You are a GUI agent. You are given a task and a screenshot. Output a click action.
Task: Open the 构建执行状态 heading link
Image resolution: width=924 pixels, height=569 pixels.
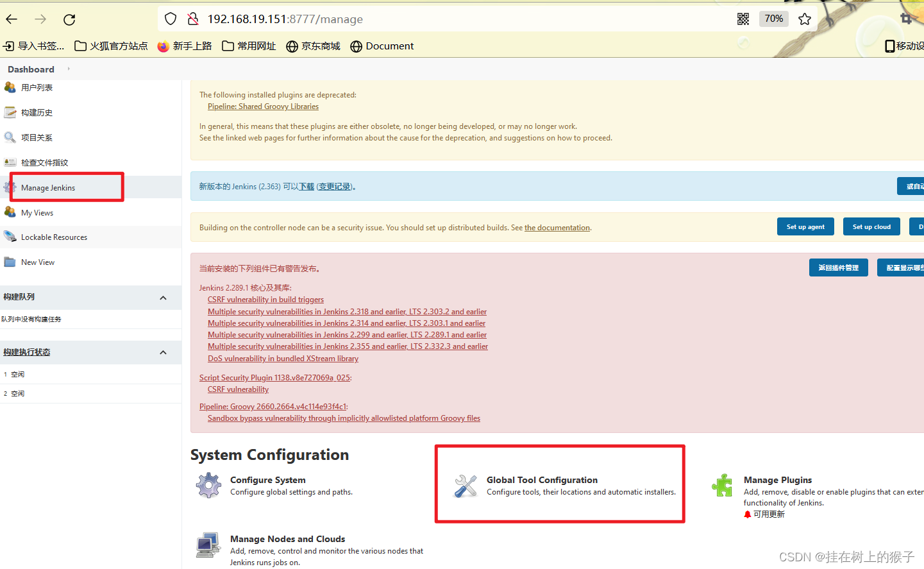tap(27, 352)
